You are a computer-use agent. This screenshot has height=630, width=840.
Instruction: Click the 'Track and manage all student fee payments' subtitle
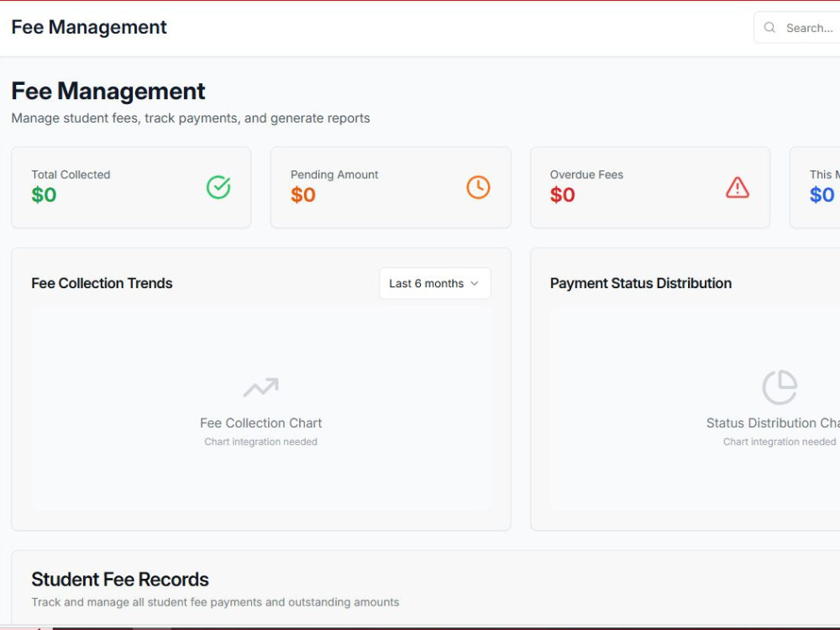click(x=215, y=602)
